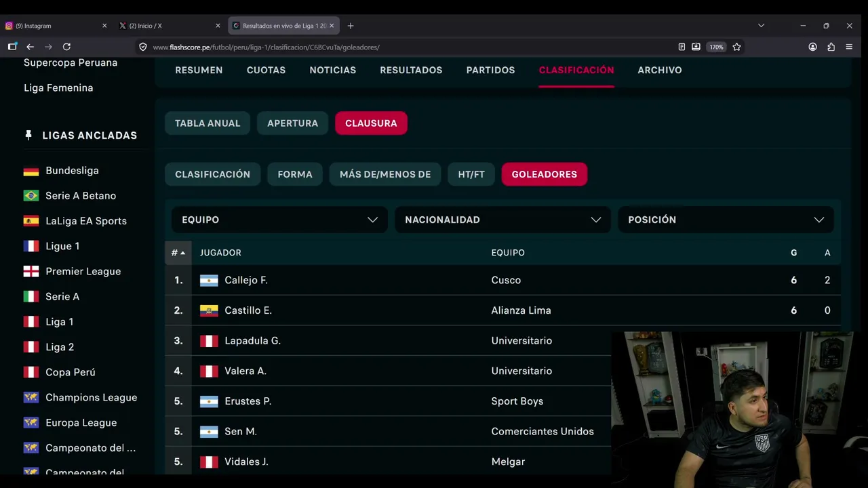Open the Liga 1 league link

[60, 322]
